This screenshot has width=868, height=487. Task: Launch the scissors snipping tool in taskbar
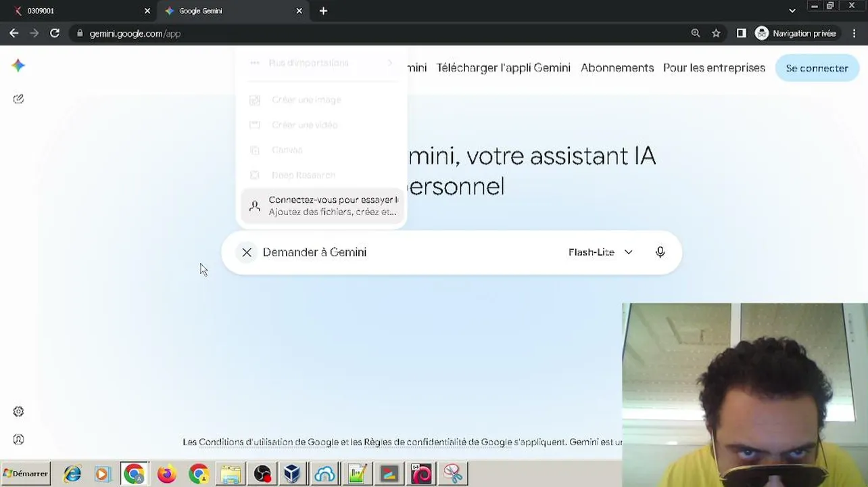coord(453,473)
